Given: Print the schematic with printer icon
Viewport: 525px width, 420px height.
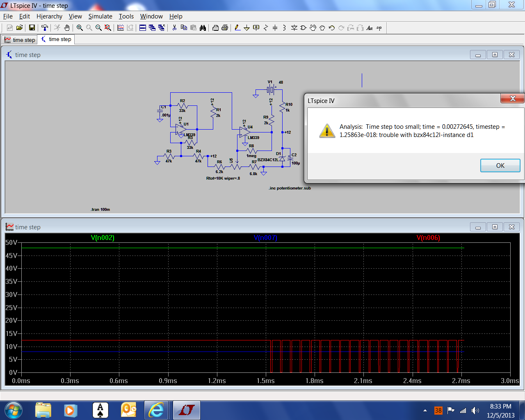Looking at the screenshot, I should pos(225,28).
